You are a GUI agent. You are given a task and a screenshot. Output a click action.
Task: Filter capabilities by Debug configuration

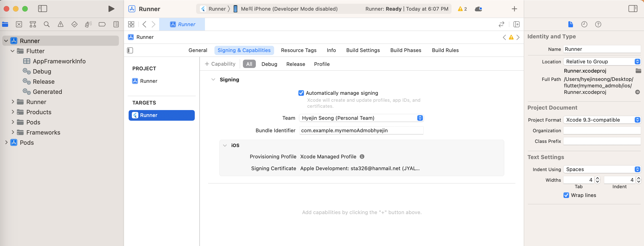269,64
